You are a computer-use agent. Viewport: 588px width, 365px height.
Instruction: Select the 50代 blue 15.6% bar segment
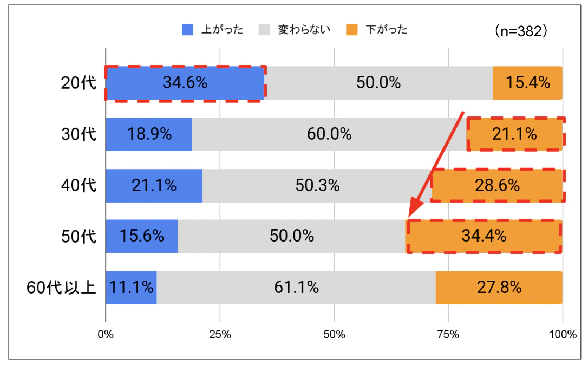pos(141,236)
